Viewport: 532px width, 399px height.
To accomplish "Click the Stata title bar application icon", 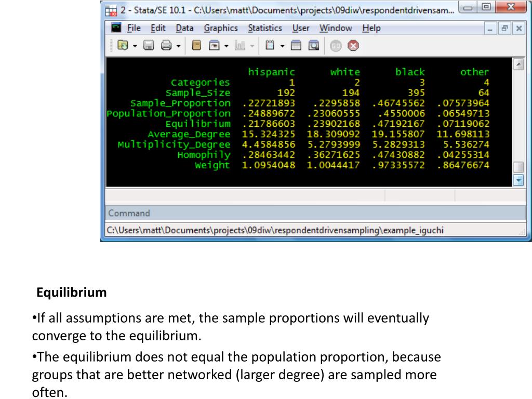I will tap(111, 11).
